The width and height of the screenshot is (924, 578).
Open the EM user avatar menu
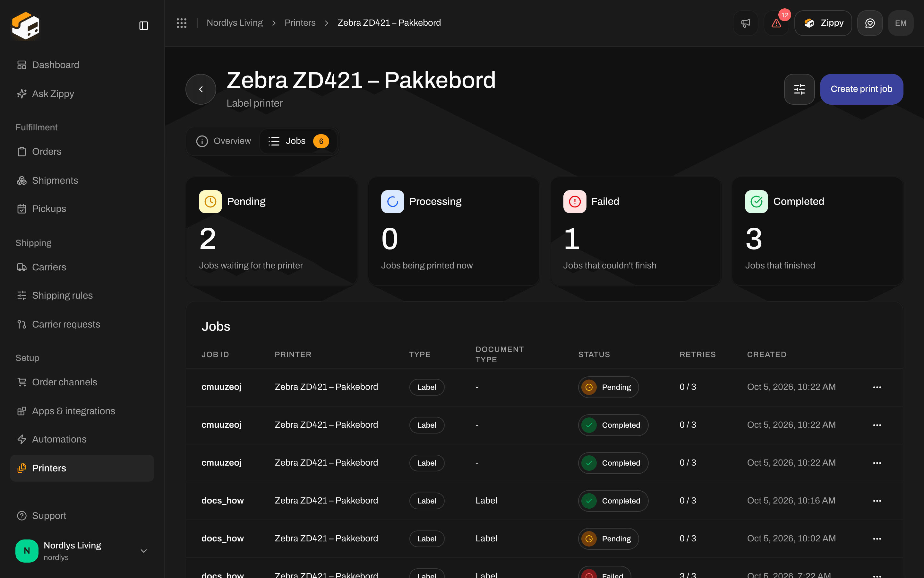coord(901,23)
